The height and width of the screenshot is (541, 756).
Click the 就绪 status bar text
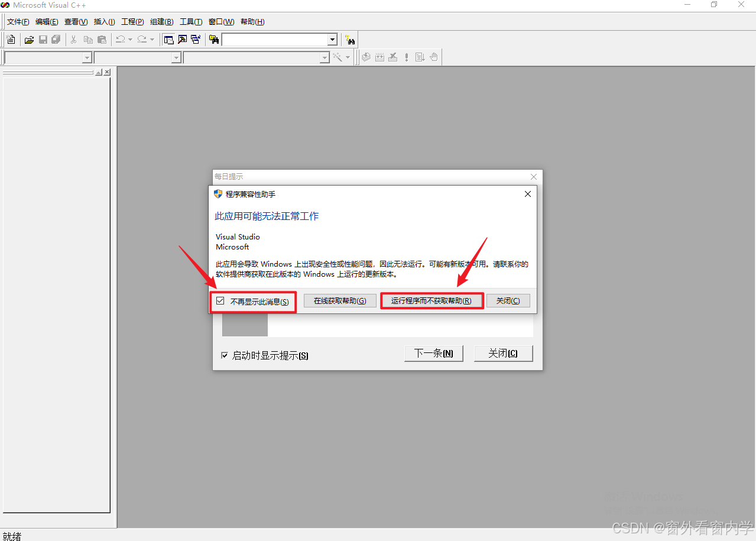(x=12, y=536)
